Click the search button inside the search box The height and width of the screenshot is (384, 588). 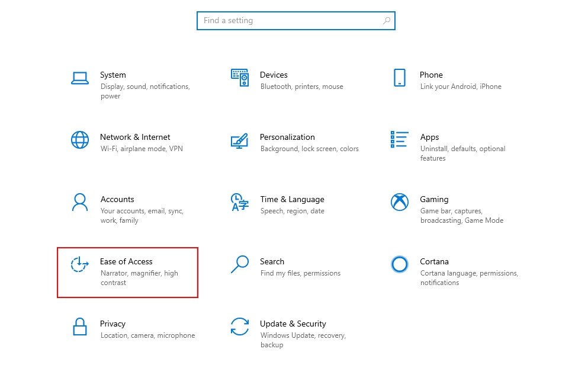tap(388, 20)
